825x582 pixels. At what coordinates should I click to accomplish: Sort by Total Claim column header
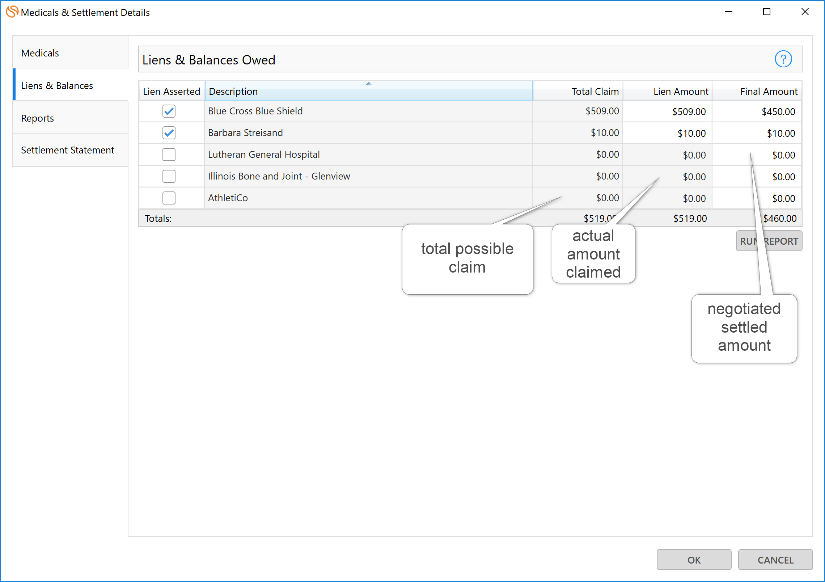click(x=577, y=91)
